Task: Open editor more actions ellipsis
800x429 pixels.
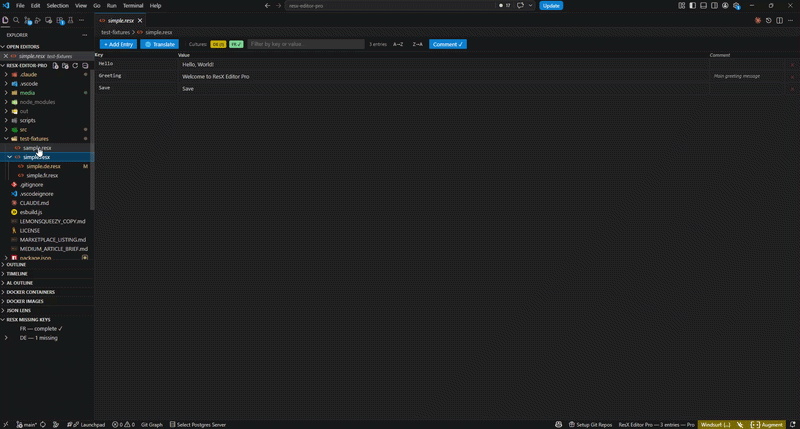Action: [x=790, y=20]
